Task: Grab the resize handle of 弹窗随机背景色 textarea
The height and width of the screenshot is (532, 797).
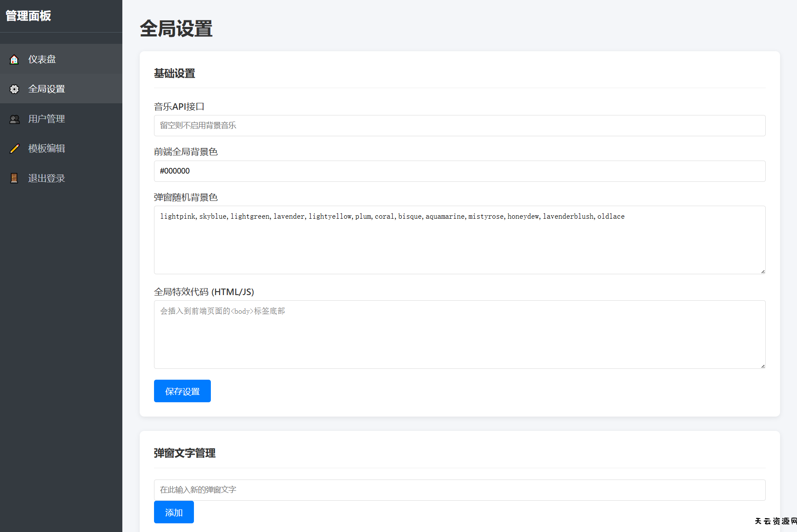Action: [x=762, y=271]
